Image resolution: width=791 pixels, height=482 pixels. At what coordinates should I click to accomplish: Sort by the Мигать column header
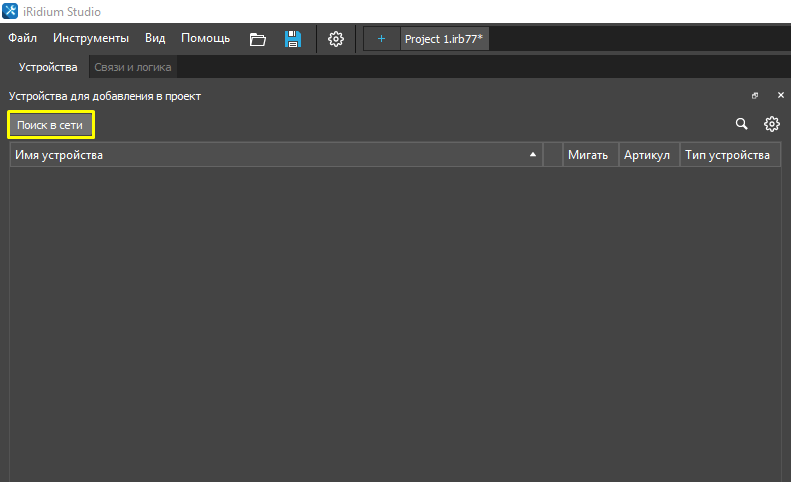[x=587, y=155]
